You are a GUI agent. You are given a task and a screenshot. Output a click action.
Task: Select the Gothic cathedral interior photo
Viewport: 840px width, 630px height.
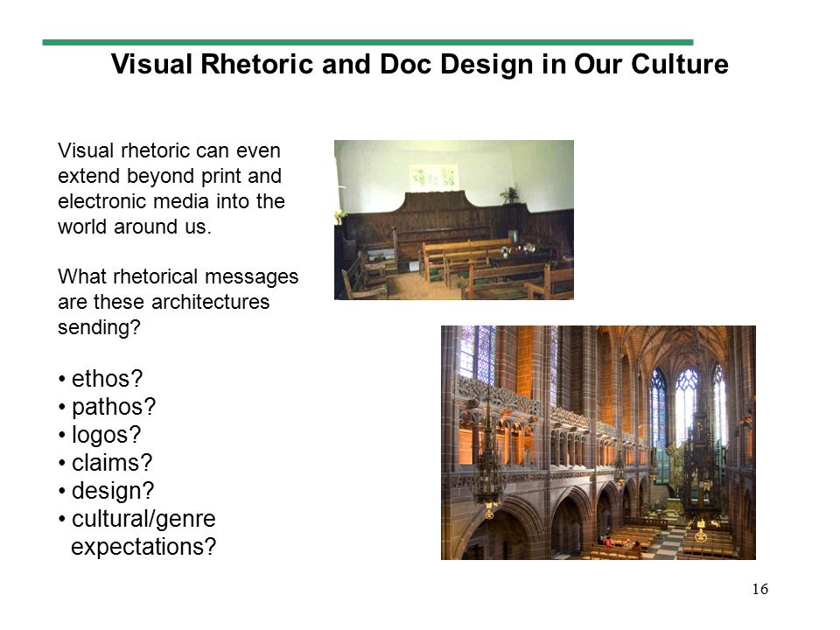pos(598,443)
